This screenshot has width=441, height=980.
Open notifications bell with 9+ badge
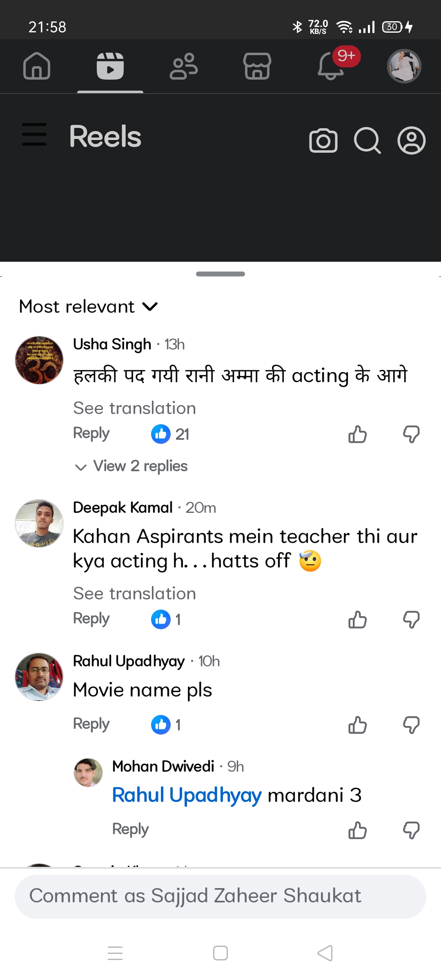(x=332, y=66)
